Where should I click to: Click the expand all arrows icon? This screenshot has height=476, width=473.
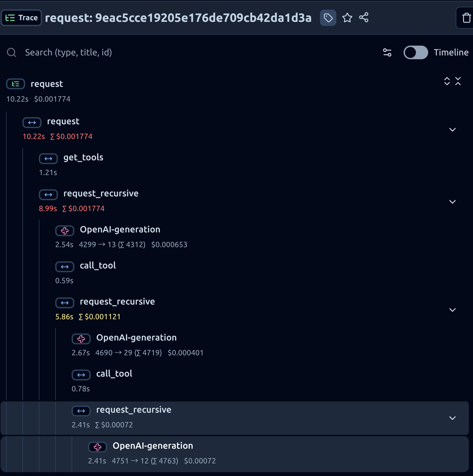point(447,81)
